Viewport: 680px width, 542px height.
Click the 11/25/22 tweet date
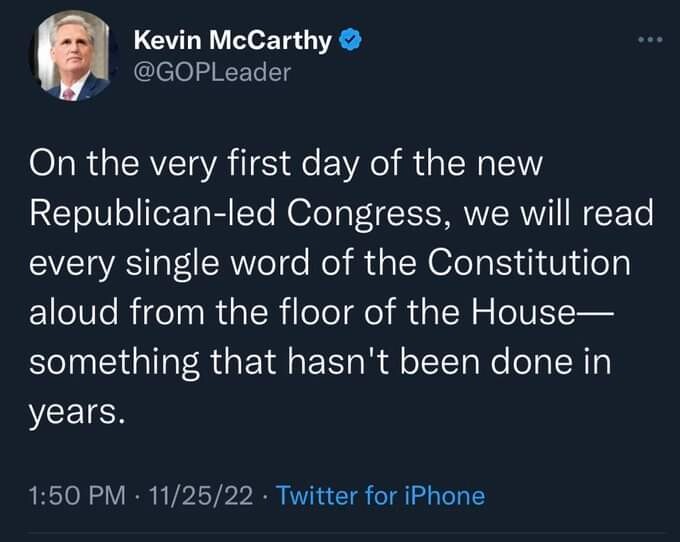pyautogui.click(x=201, y=495)
